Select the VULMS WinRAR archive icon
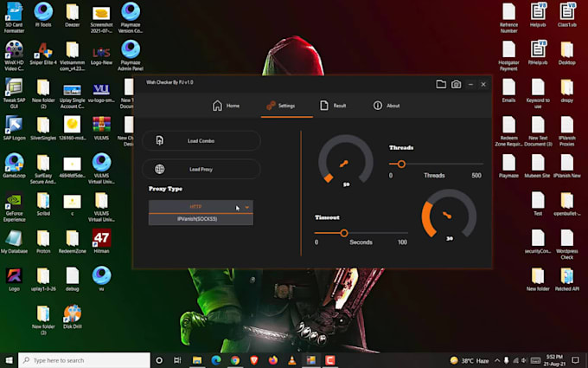The width and height of the screenshot is (588, 368). (102, 128)
